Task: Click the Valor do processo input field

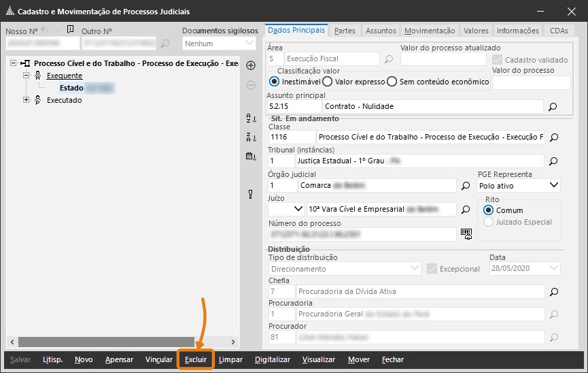Action: 531,82
